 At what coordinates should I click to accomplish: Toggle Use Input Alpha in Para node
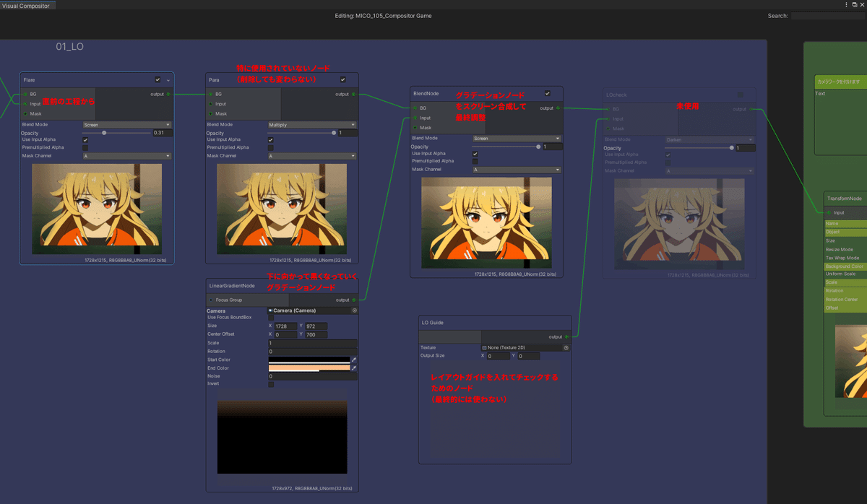click(x=271, y=140)
